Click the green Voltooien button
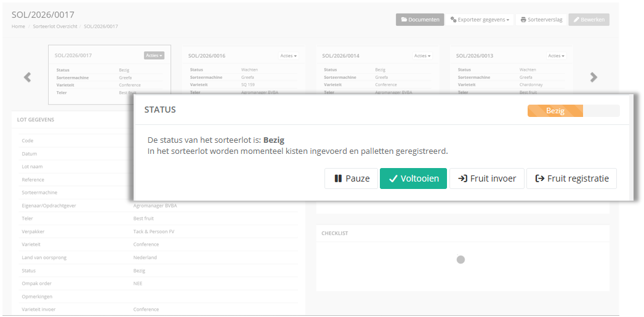644x317 pixels. click(413, 179)
